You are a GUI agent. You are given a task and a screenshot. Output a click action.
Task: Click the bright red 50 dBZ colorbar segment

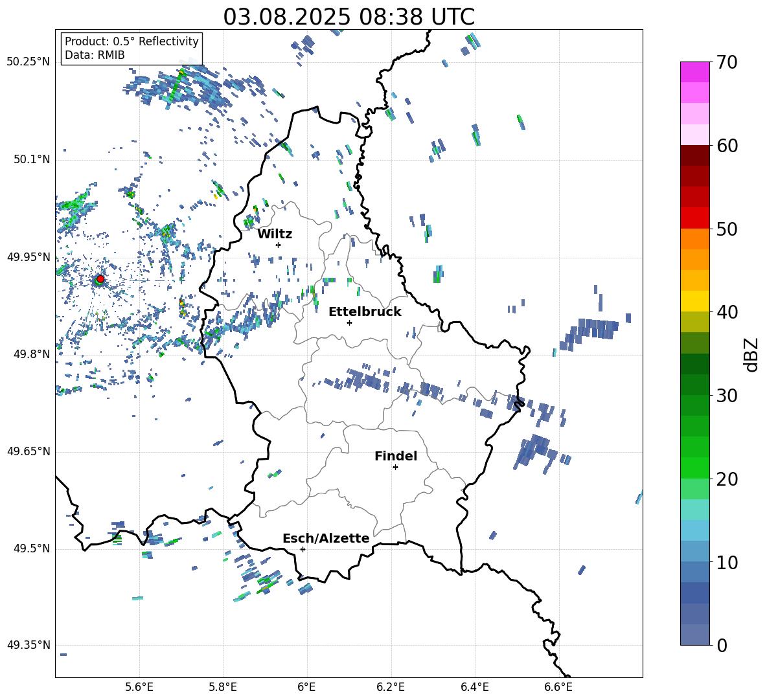click(694, 218)
